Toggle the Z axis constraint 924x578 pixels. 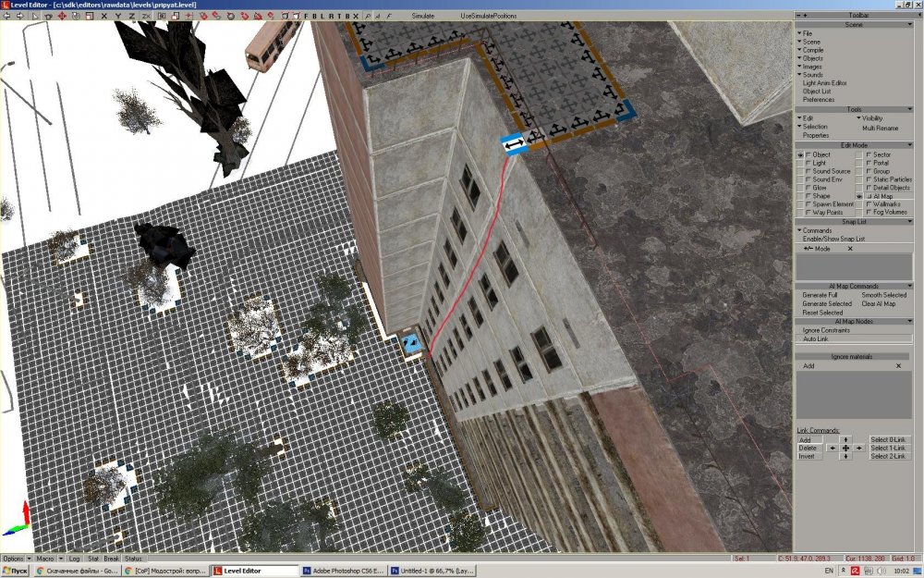coord(131,16)
